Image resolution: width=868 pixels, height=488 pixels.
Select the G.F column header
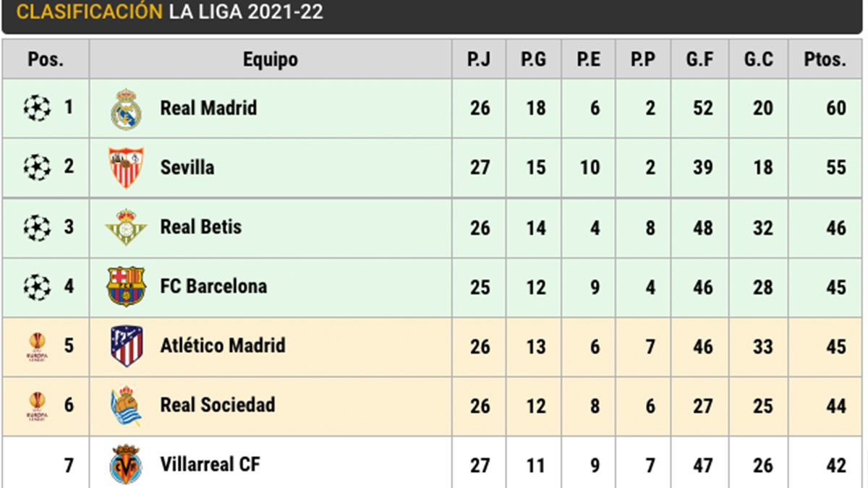click(x=699, y=59)
